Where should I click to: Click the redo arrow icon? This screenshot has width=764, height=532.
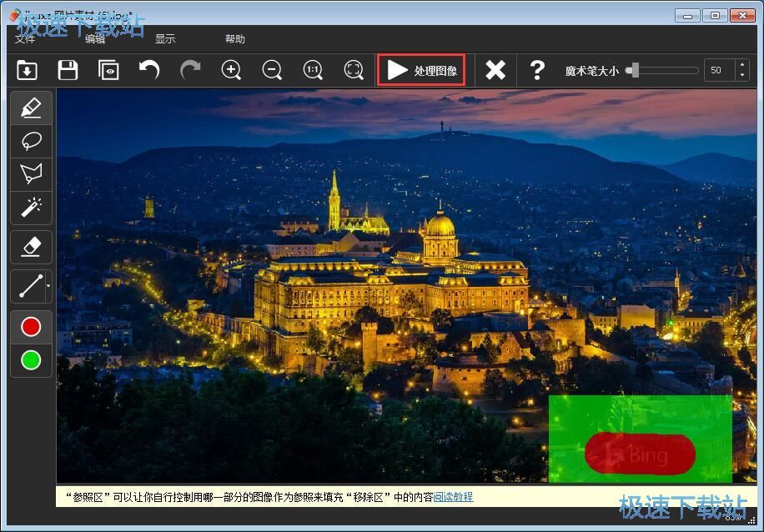190,71
